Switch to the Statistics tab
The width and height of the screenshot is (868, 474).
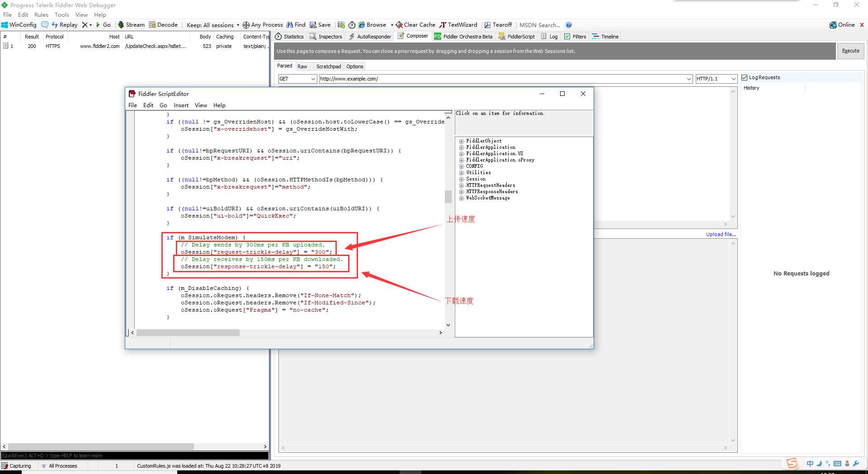[289, 37]
